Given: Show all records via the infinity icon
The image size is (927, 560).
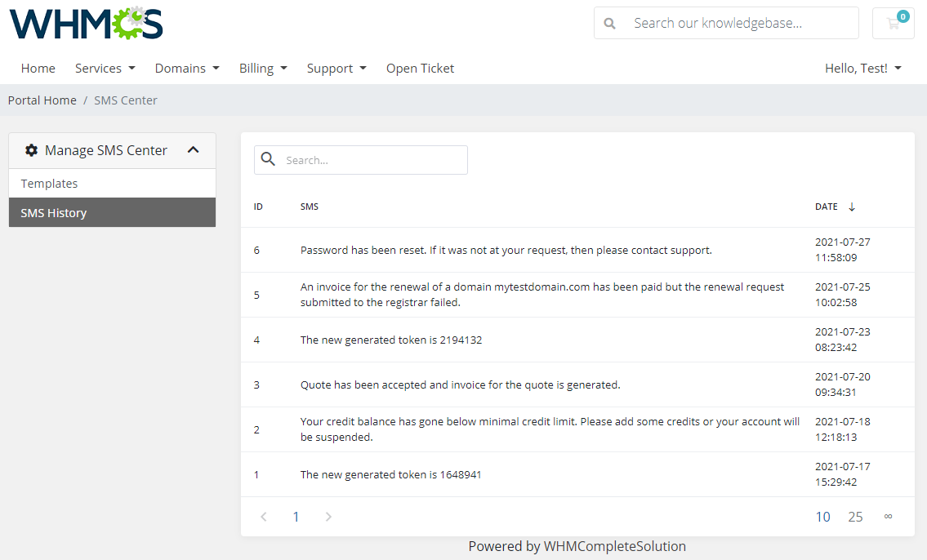Looking at the screenshot, I should click(889, 516).
